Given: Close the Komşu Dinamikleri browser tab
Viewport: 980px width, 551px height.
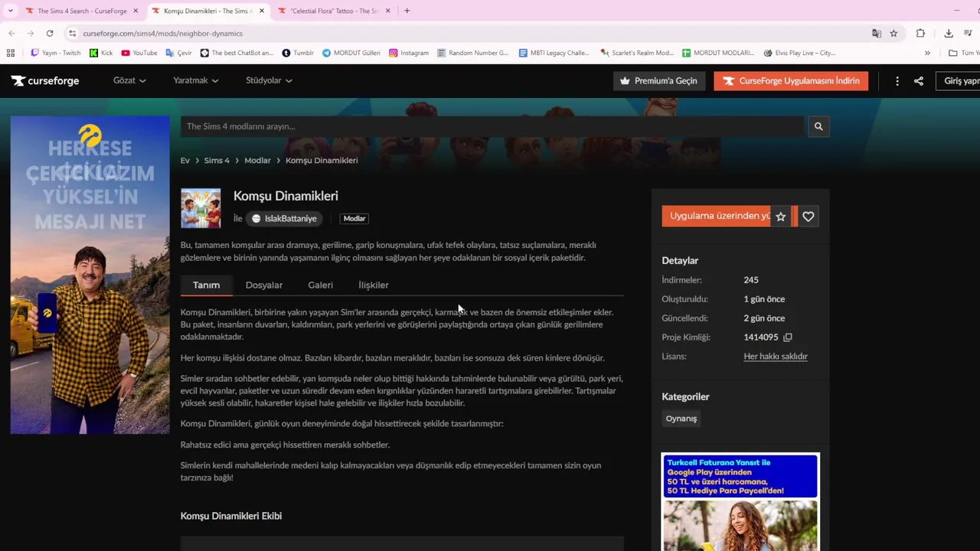Looking at the screenshot, I should [262, 11].
